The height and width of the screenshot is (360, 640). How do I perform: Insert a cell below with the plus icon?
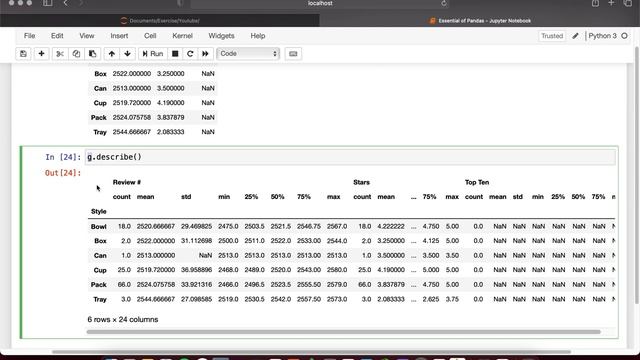point(41,54)
